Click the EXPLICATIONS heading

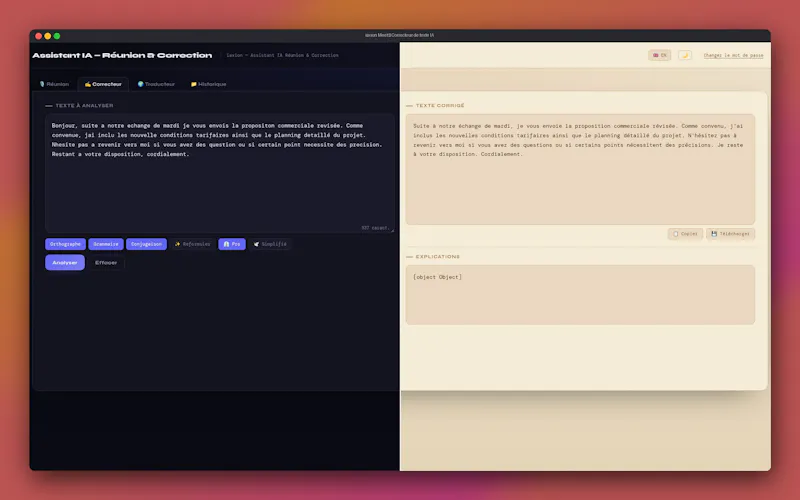click(x=437, y=257)
